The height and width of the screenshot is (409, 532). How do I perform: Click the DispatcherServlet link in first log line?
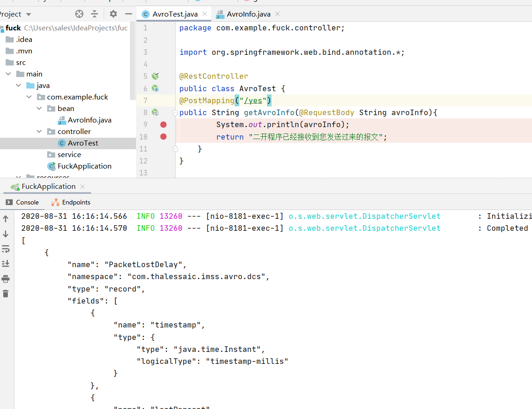coord(364,216)
